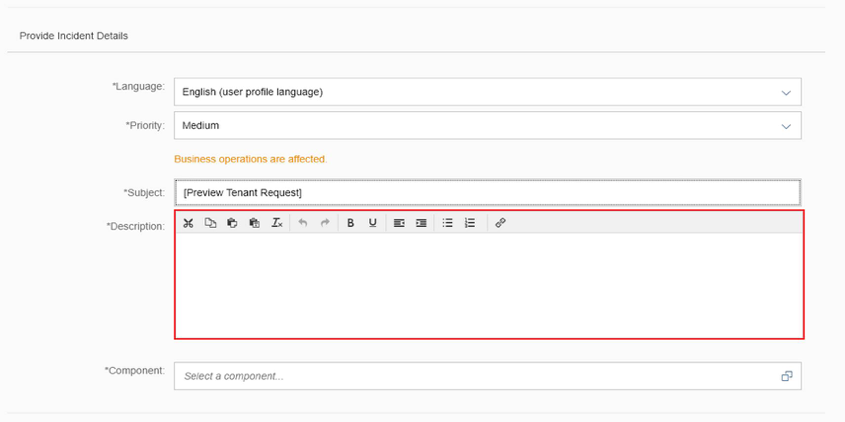The height and width of the screenshot is (422, 845).
Task: Click the Select a component field
Action: click(x=488, y=376)
